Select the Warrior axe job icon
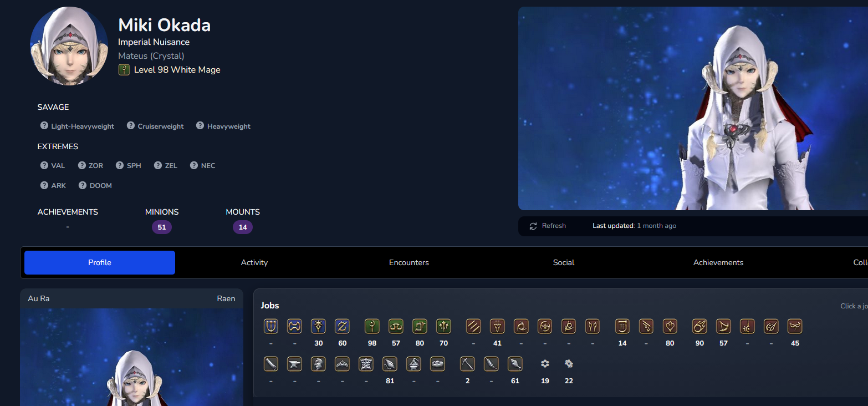 [x=294, y=326]
